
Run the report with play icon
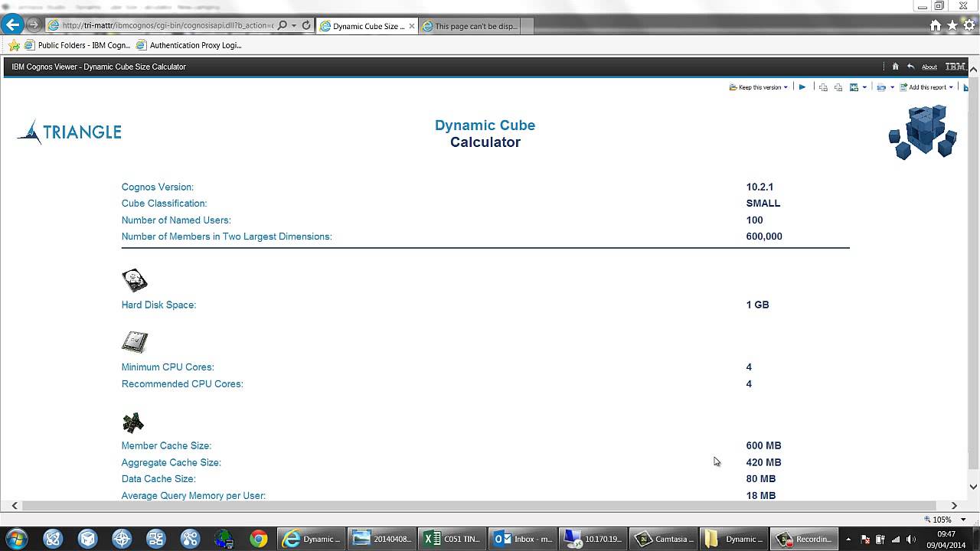pos(802,87)
